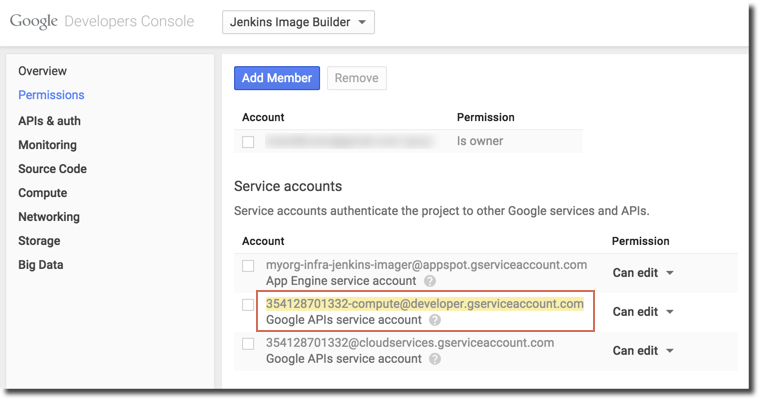Open Can edit dropdown for cloudservices account
Viewport: 760px width, 399px height.
pos(643,351)
